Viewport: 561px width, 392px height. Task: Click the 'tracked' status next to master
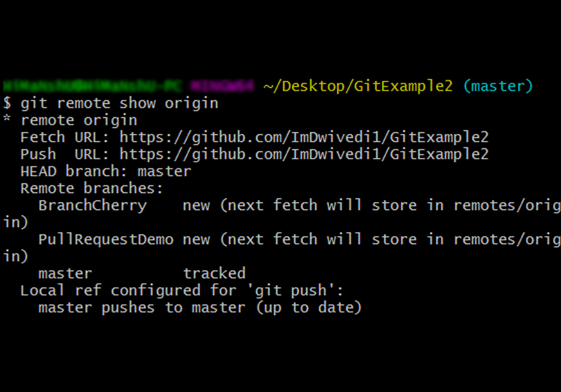pos(214,274)
